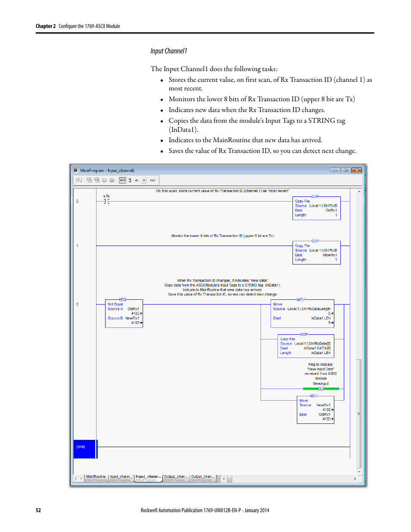This screenshot has width=411, height=532.
Task: Click the vertical scrollbar down arrow
Action: pos(359,472)
